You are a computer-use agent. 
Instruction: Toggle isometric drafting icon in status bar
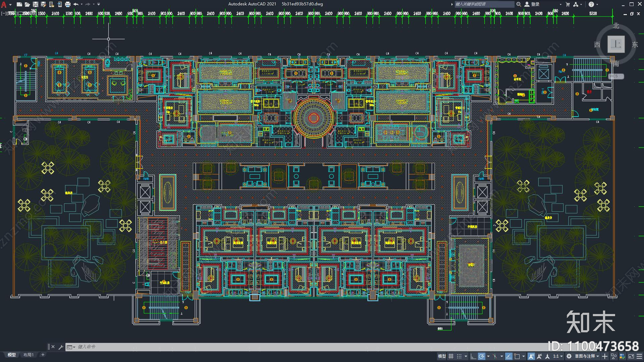pyautogui.click(x=495, y=356)
